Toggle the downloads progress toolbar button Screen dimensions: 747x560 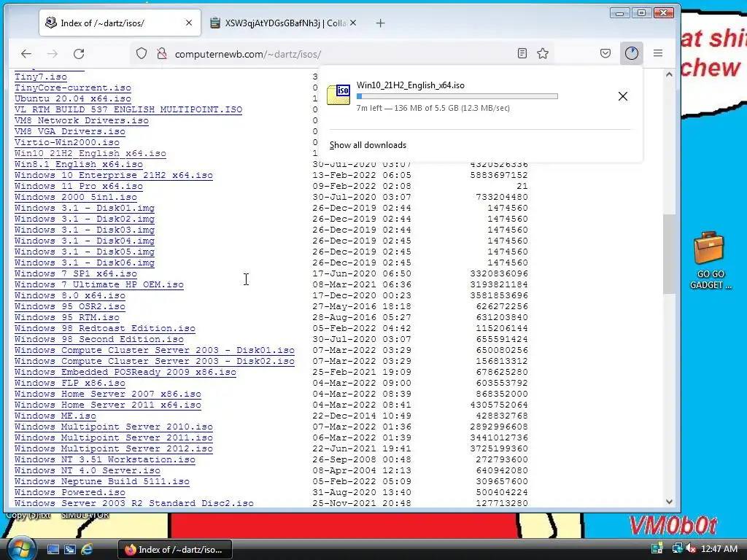click(632, 53)
